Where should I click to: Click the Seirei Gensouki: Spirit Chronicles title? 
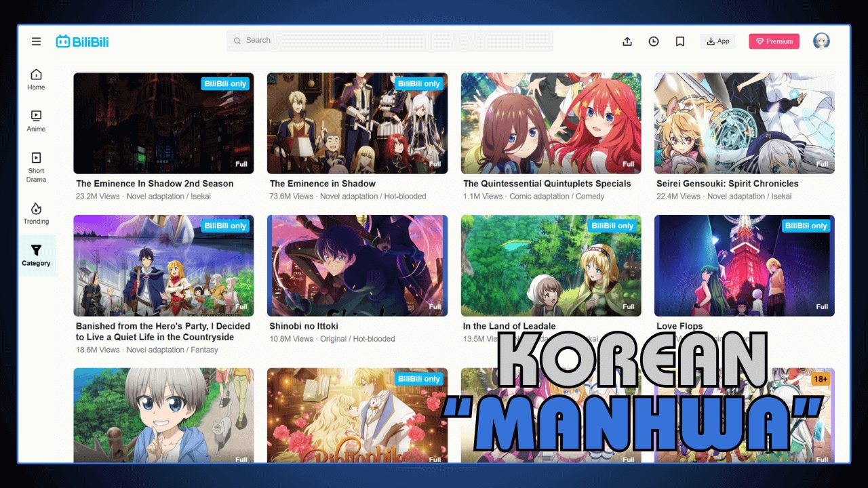(x=727, y=184)
